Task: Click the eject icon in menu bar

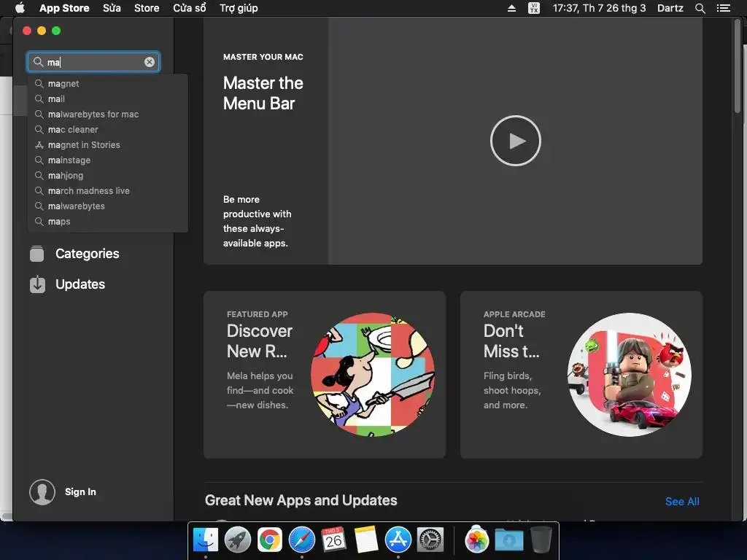Action: point(511,8)
